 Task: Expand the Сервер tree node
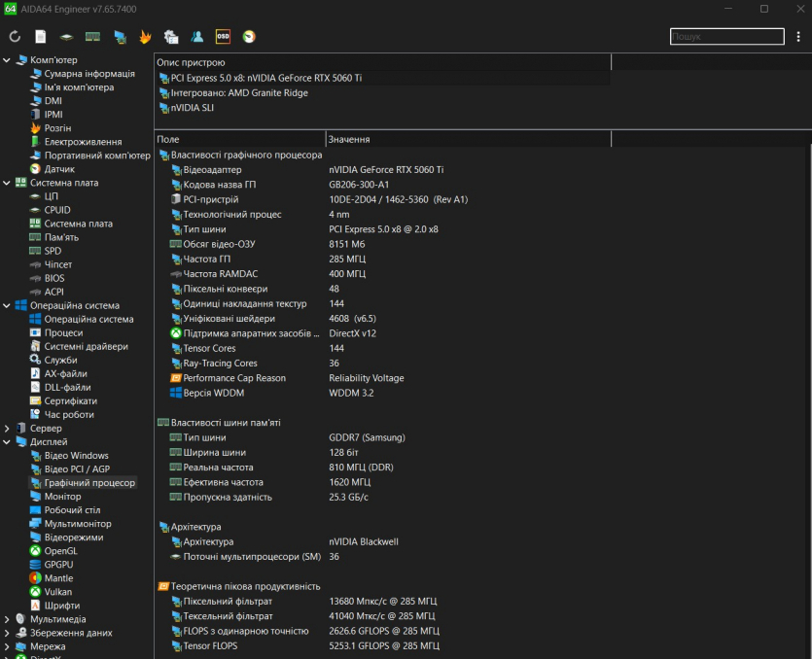coord(8,429)
